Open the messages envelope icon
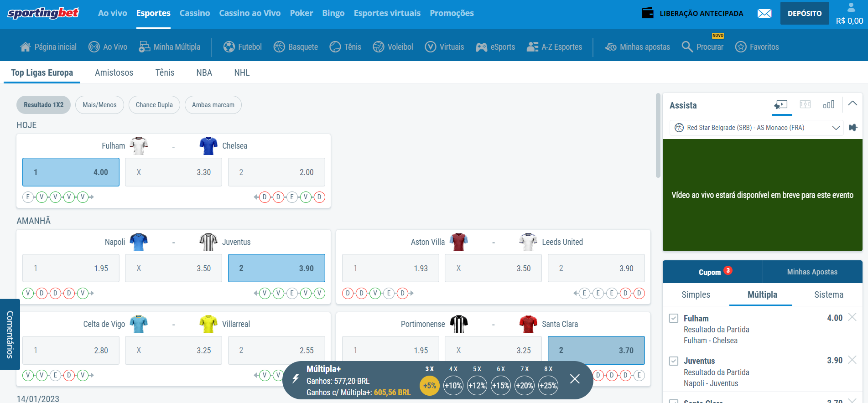The height and width of the screenshot is (403, 868). [x=764, y=14]
